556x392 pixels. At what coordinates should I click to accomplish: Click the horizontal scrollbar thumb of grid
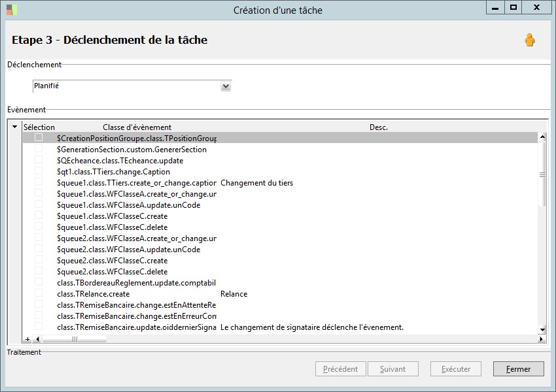point(74,339)
